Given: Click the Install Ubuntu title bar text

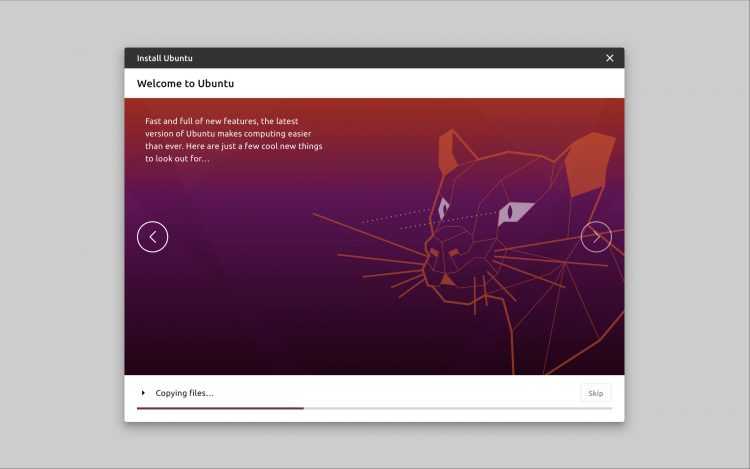Looking at the screenshot, I should click(165, 58).
